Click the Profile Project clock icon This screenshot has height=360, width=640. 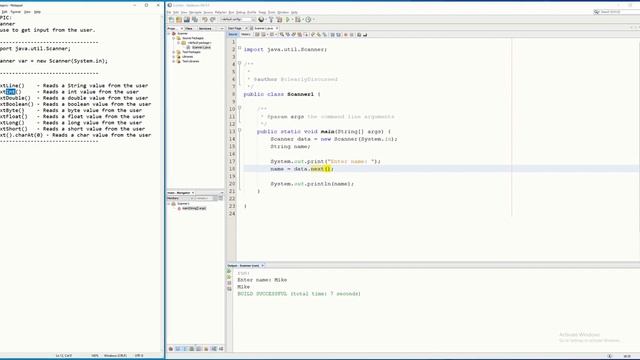[308, 20]
